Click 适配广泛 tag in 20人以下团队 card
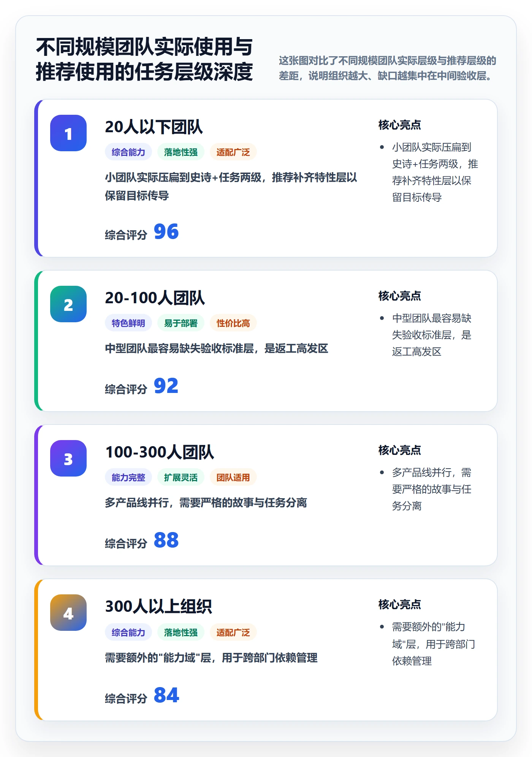 click(x=233, y=152)
